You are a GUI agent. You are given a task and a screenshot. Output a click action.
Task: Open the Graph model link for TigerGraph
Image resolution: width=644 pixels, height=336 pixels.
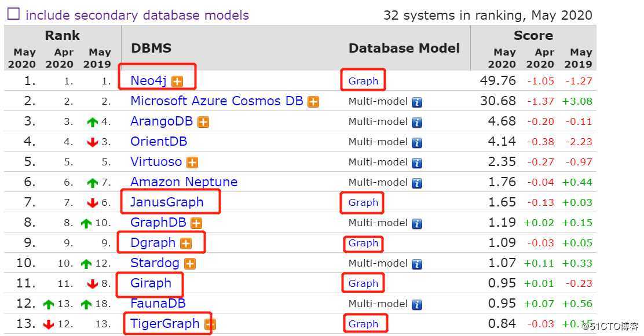363,324
